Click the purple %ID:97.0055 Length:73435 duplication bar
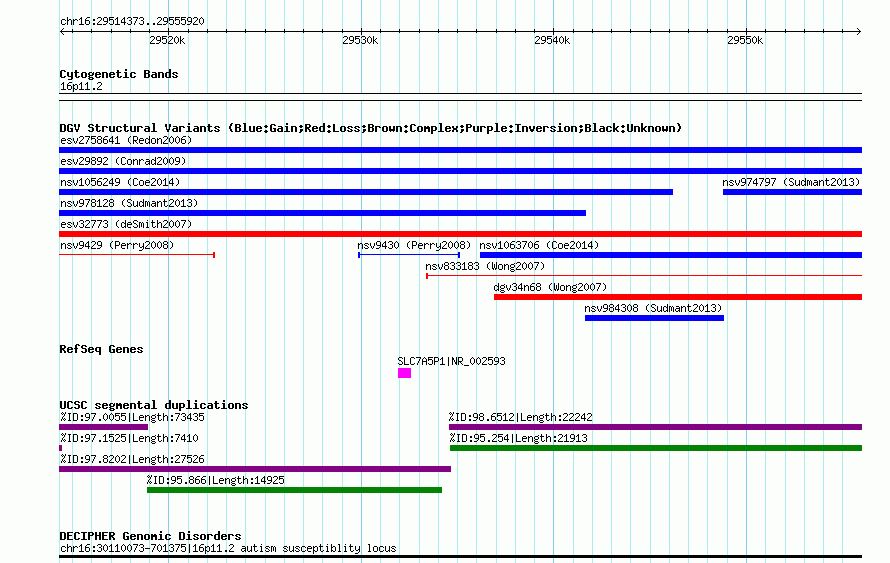890x563 pixels. coord(103,427)
